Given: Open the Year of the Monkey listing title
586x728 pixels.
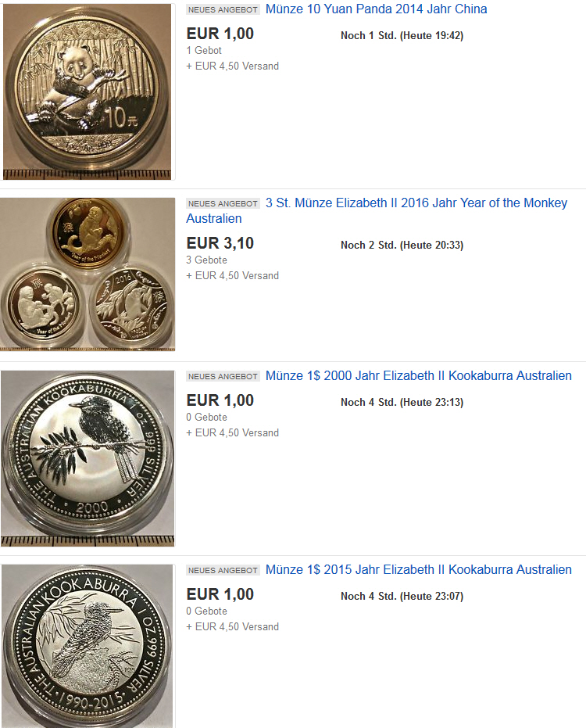Looking at the screenshot, I should (416, 203).
